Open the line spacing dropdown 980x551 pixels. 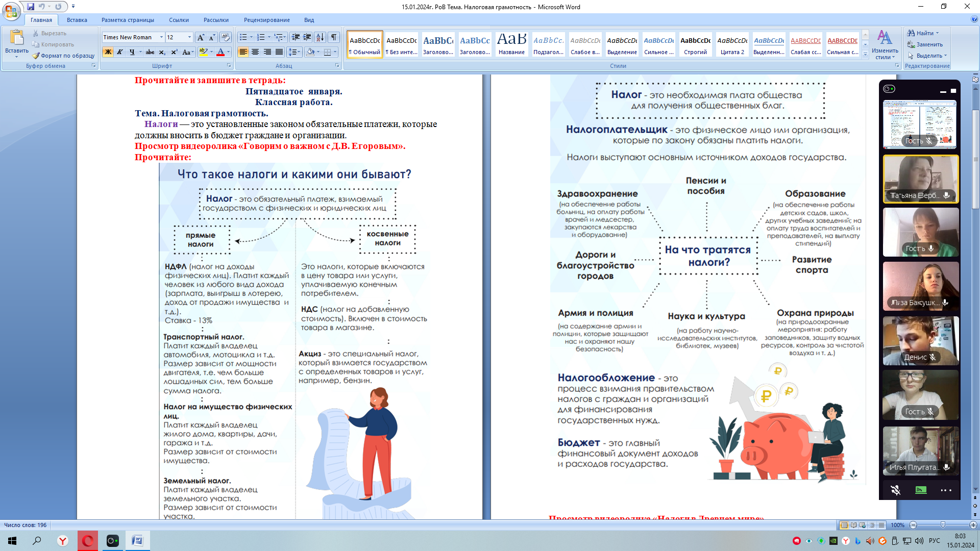294,52
